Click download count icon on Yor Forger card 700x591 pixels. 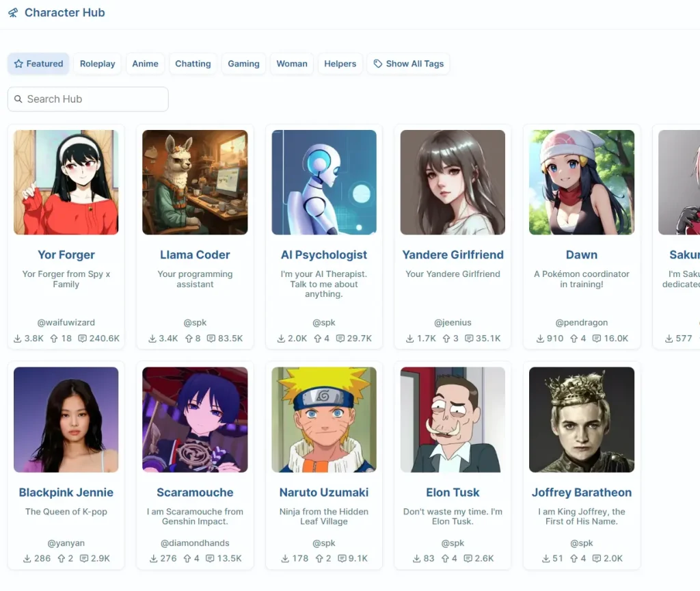coord(17,339)
